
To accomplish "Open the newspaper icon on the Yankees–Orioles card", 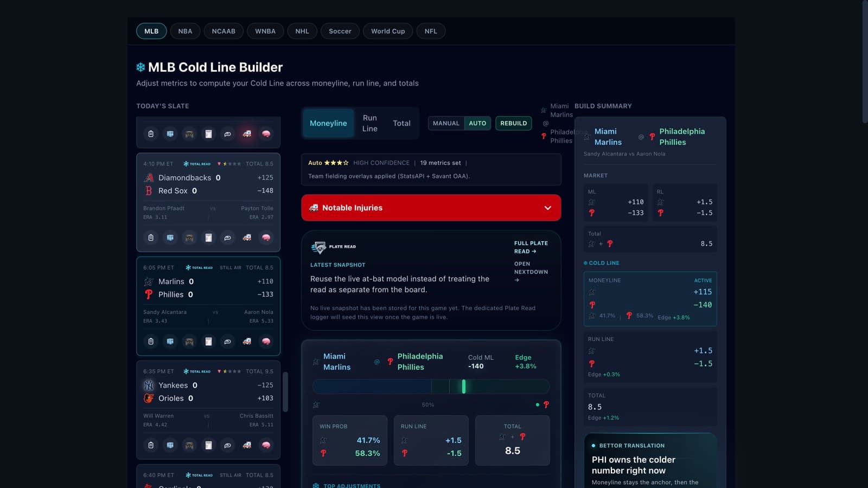I will 208,445.
